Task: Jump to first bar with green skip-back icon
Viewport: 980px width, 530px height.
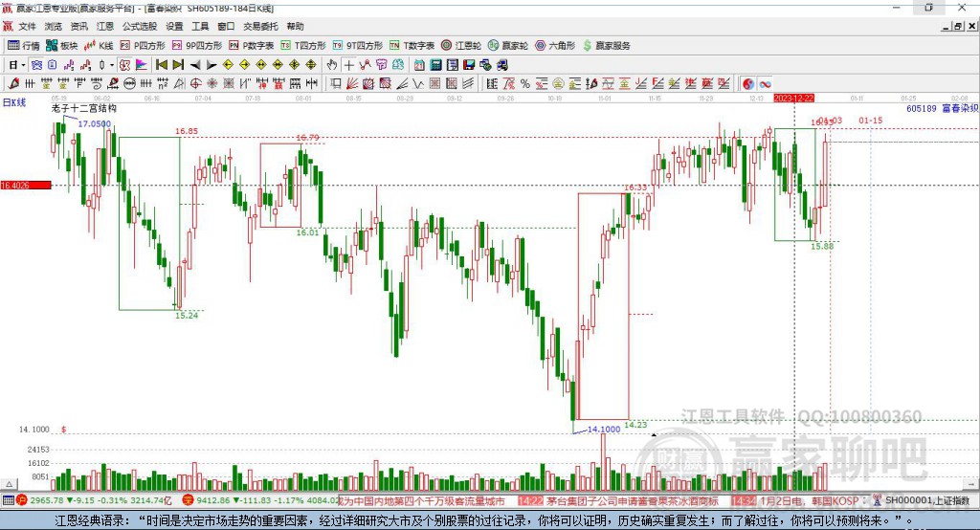Action: click(x=161, y=65)
